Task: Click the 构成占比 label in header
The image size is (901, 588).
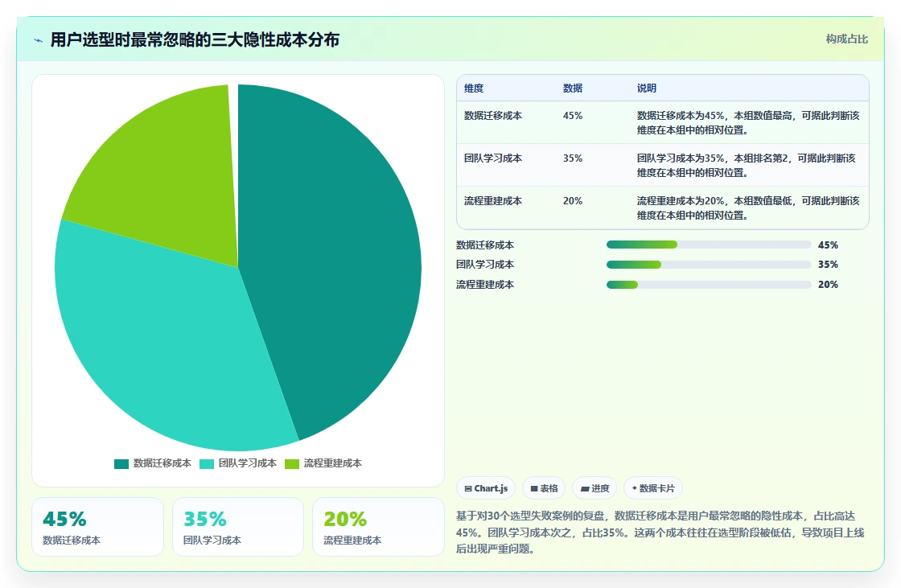Action: [x=847, y=39]
